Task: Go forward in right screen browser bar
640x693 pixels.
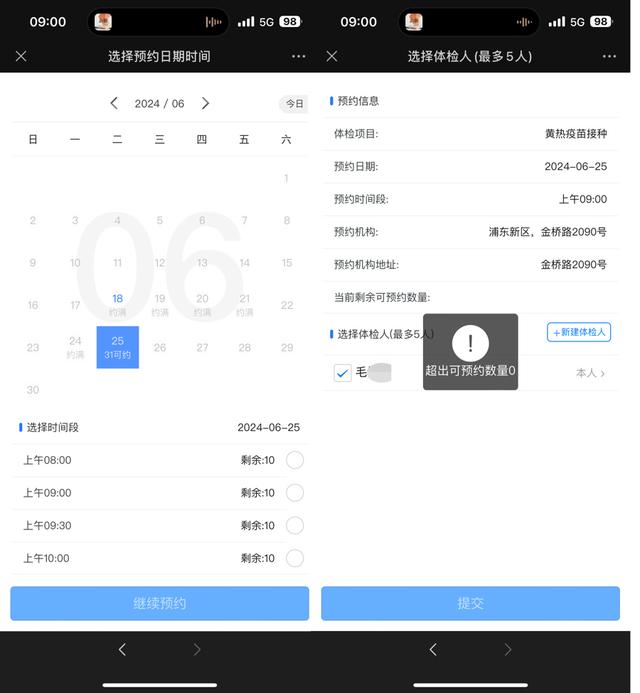Action: (x=508, y=649)
